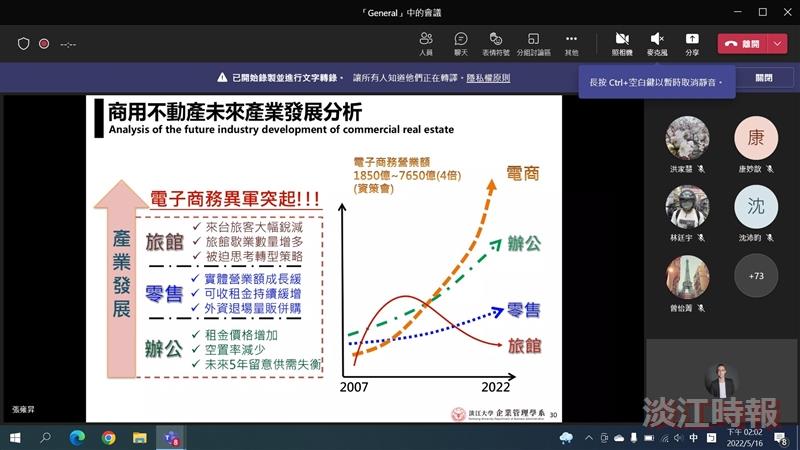Select participant 沈沛昀 avatar
Screen dimensions: 800x450
click(756, 207)
